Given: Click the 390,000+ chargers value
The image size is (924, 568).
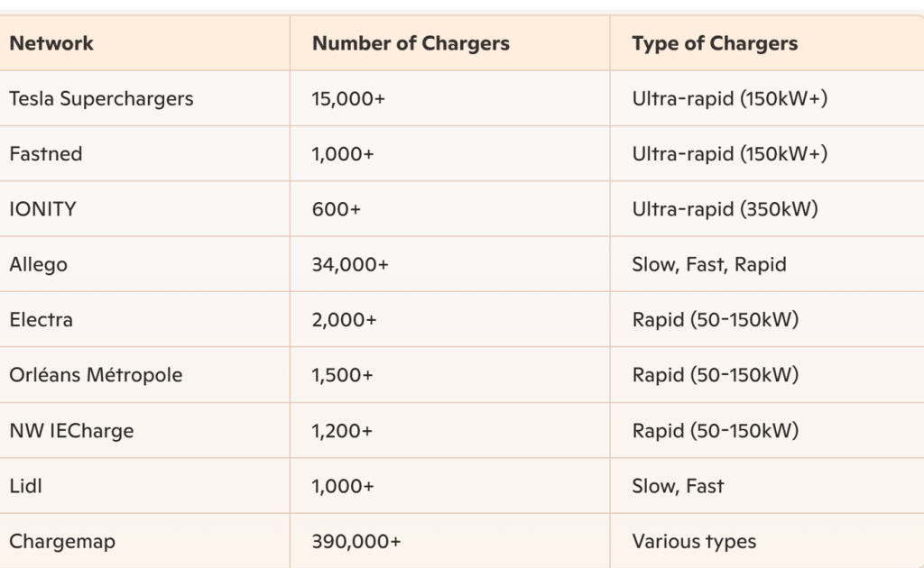Looking at the screenshot, I should coord(356,542).
